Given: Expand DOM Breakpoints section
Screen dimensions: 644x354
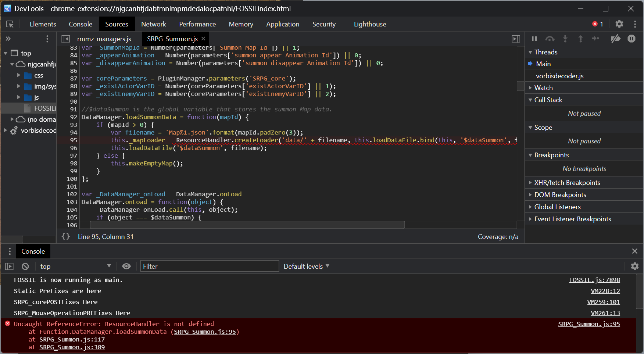Looking at the screenshot, I should 530,195.
